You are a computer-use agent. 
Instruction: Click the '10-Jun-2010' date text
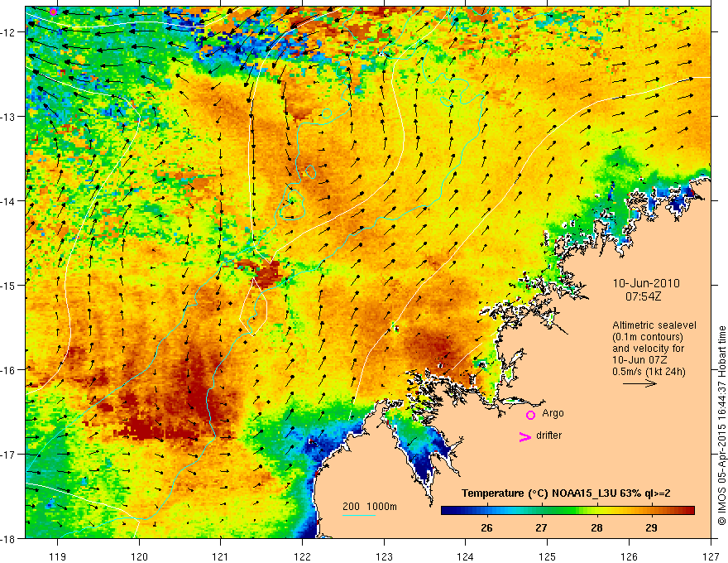646,283
